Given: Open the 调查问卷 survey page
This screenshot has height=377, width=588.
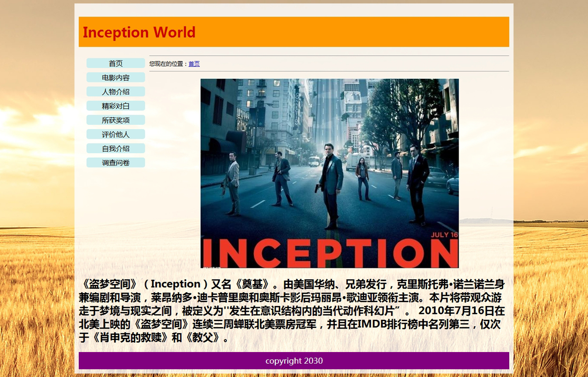Looking at the screenshot, I should coord(116,163).
